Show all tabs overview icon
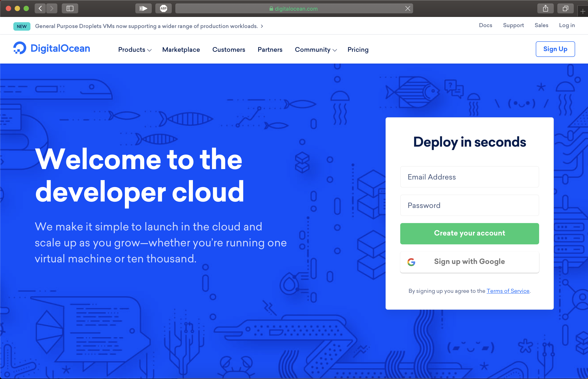The height and width of the screenshot is (379, 588). [x=565, y=9]
